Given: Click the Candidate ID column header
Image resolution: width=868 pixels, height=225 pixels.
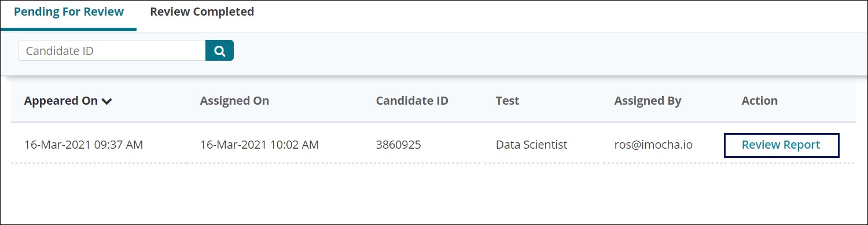Looking at the screenshot, I should click(x=412, y=101).
